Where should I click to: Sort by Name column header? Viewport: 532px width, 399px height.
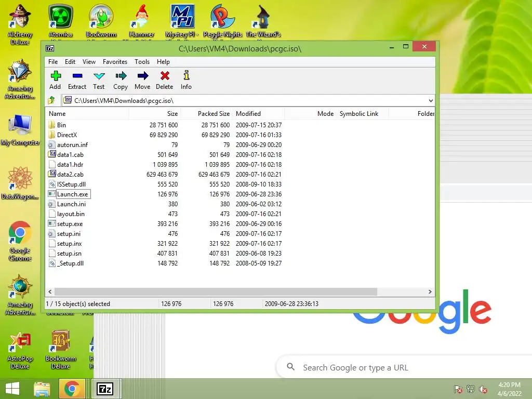pyautogui.click(x=87, y=114)
